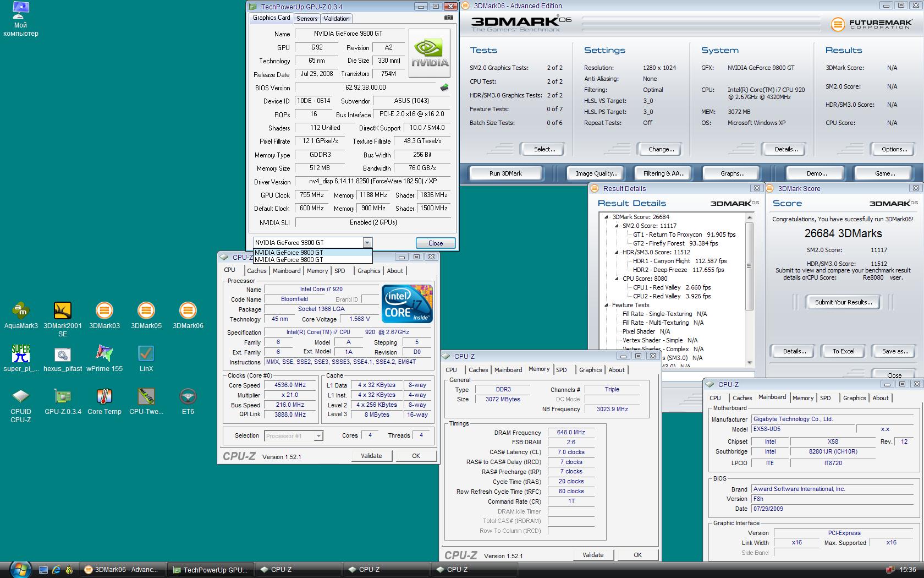Click the Image Quality button
This screenshot has height=578, width=924.
tap(596, 173)
